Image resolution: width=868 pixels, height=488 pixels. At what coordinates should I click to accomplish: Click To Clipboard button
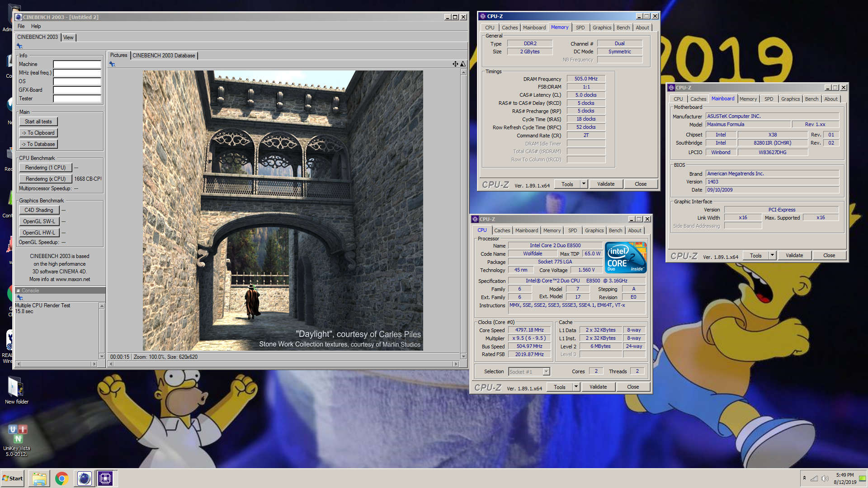(38, 133)
